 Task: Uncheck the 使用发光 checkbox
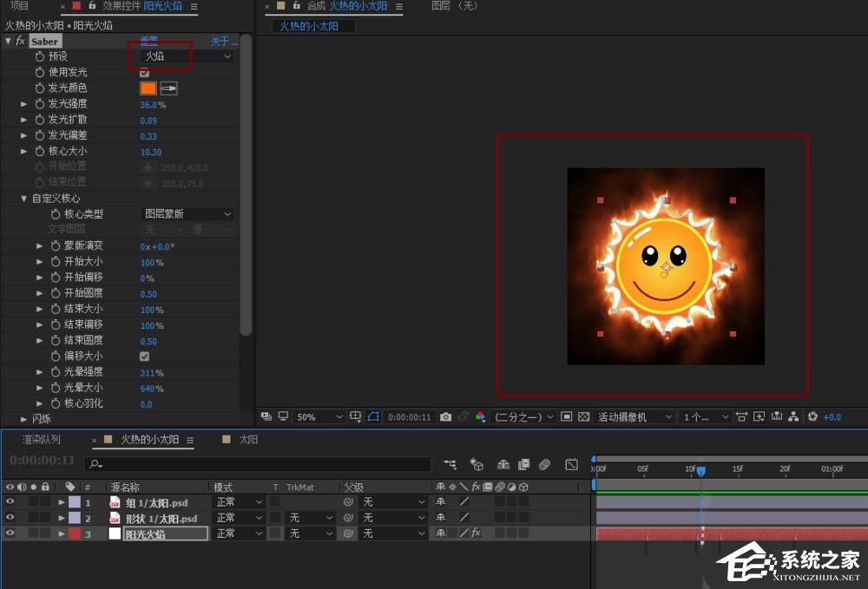[144, 72]
